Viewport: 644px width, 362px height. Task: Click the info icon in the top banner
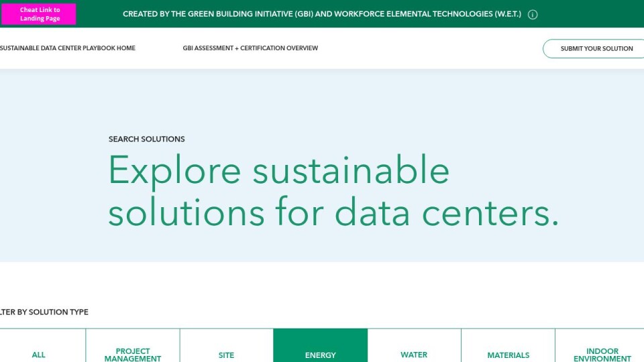(x=533, y=15)
